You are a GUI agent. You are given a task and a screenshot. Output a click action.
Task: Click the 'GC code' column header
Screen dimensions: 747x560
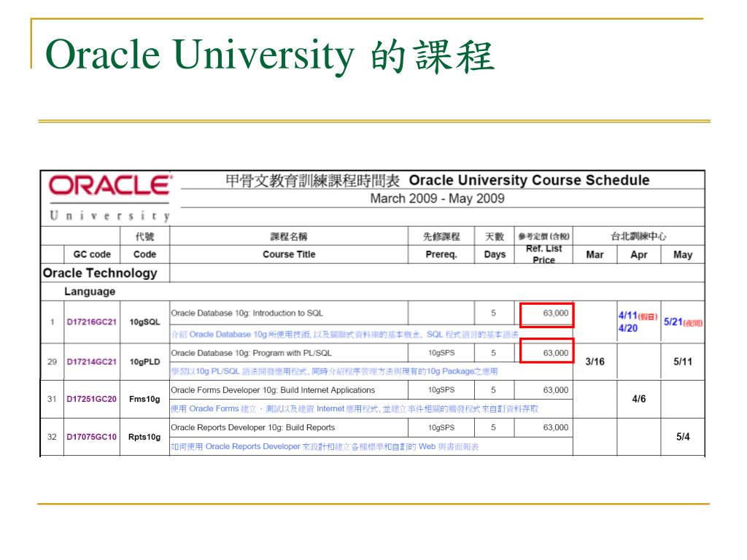(x=92, y=254)
